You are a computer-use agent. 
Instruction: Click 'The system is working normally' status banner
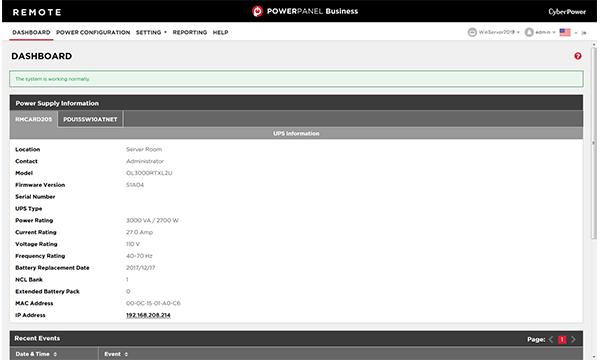(296, 79)
